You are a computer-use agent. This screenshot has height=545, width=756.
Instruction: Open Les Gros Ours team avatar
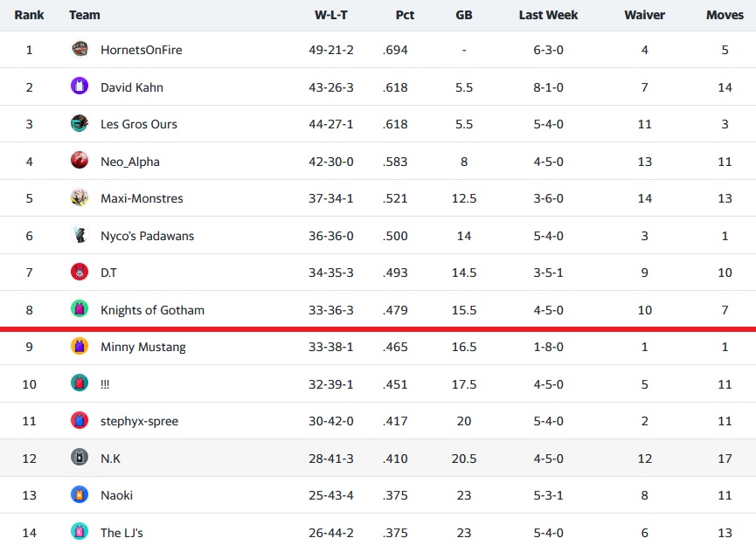click(x=80, y=123)
